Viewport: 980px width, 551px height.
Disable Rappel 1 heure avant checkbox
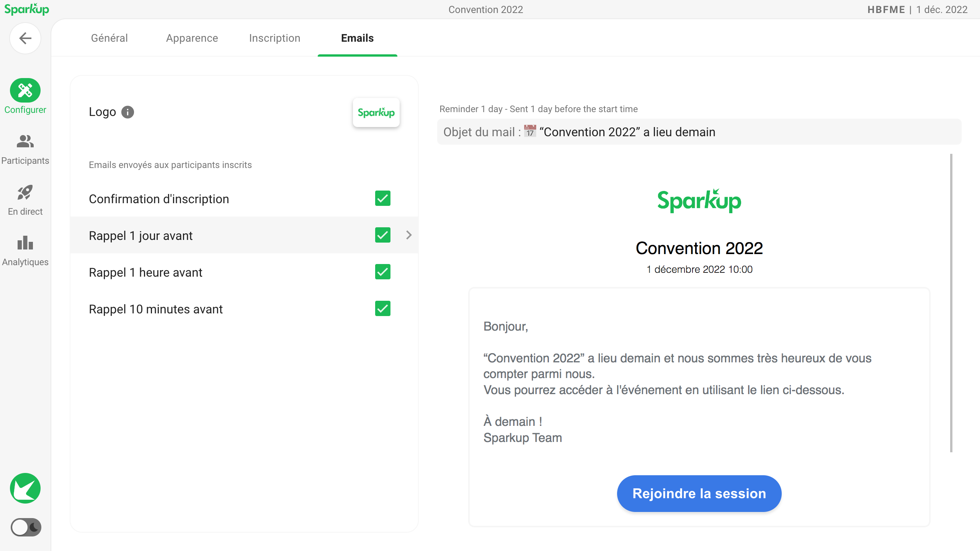pyautogui.click(x=382, y=272)
